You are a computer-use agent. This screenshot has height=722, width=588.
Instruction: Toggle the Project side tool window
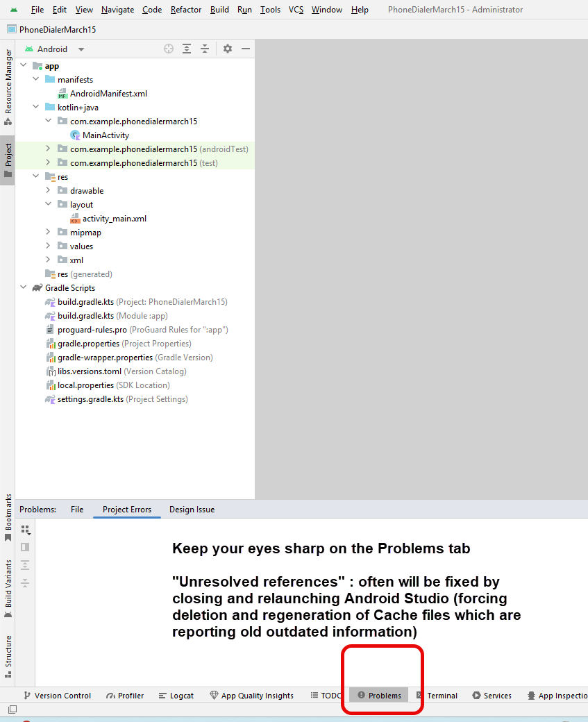pyautogui.click(x=8, y=160)
